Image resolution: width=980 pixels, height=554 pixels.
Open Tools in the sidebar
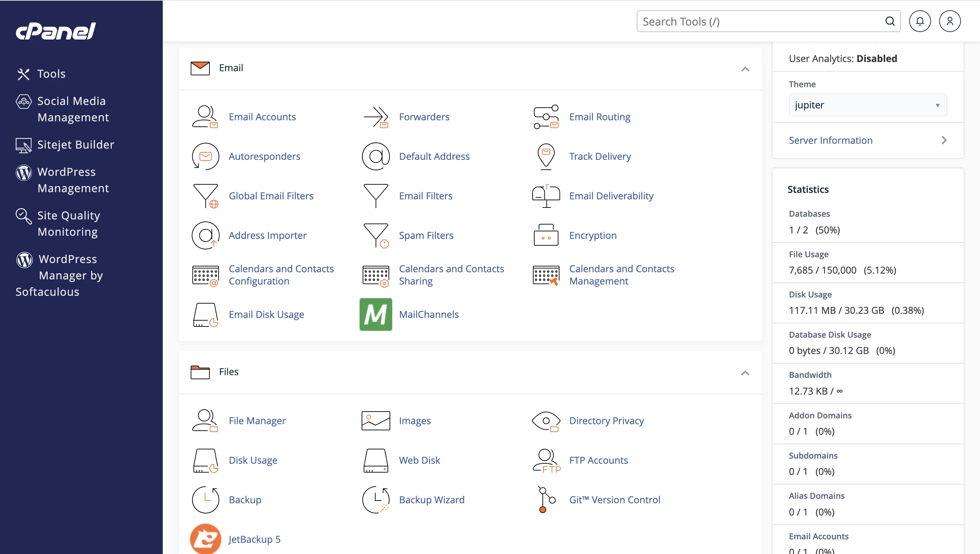51,74
